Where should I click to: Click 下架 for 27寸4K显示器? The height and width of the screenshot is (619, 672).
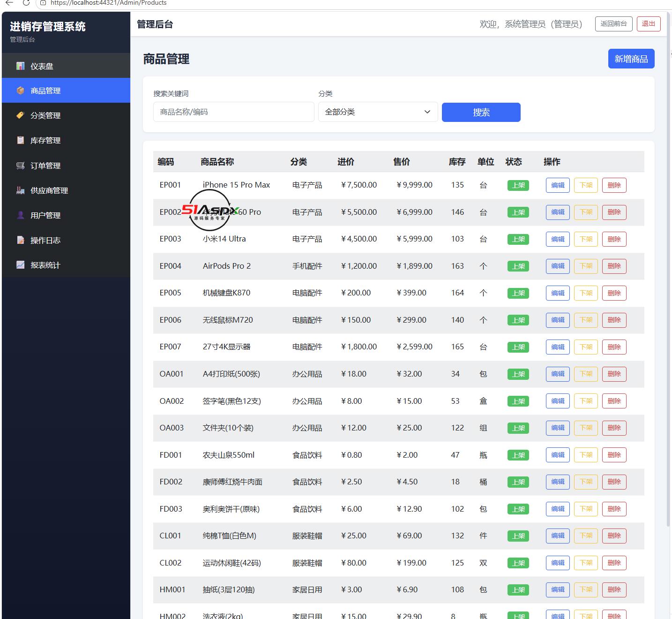click(x=586, y=347)
